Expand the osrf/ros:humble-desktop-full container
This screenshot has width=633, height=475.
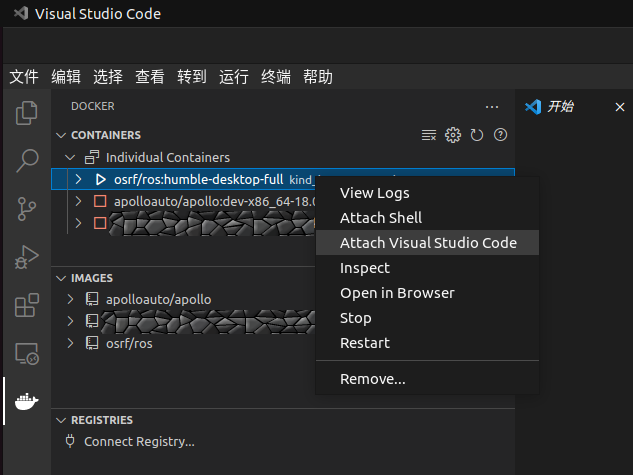[78, 179]
